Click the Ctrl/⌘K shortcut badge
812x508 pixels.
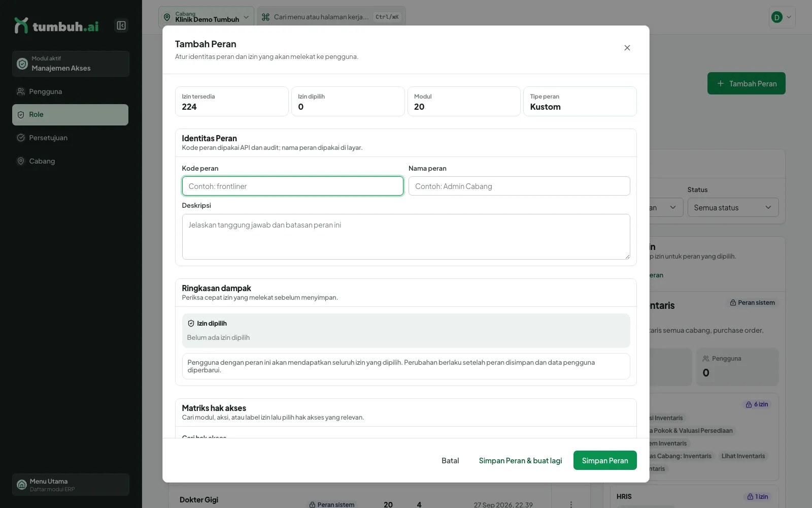pos(387,17)
